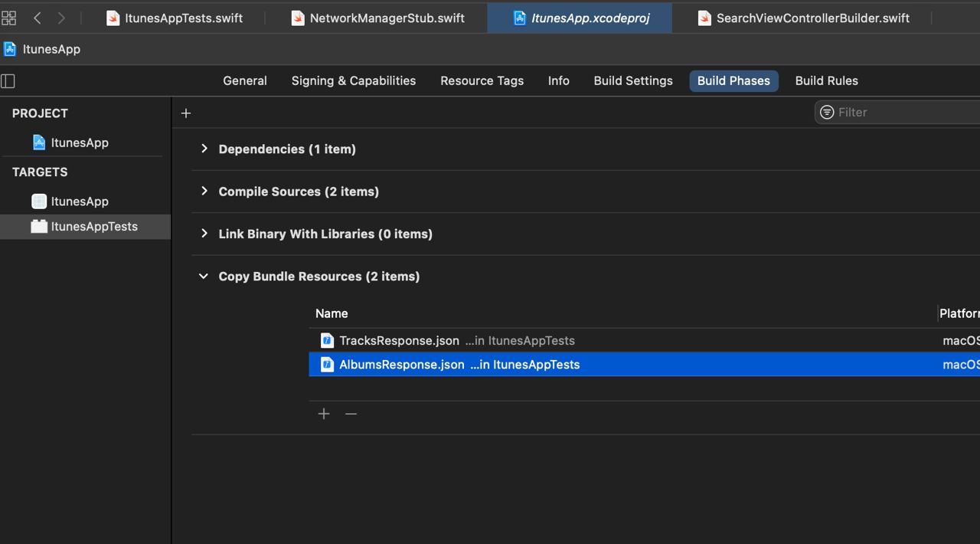Add a new build phase with plus
Image resolution: width=980 pixels, height=544 pixels.
click(186, 113)
